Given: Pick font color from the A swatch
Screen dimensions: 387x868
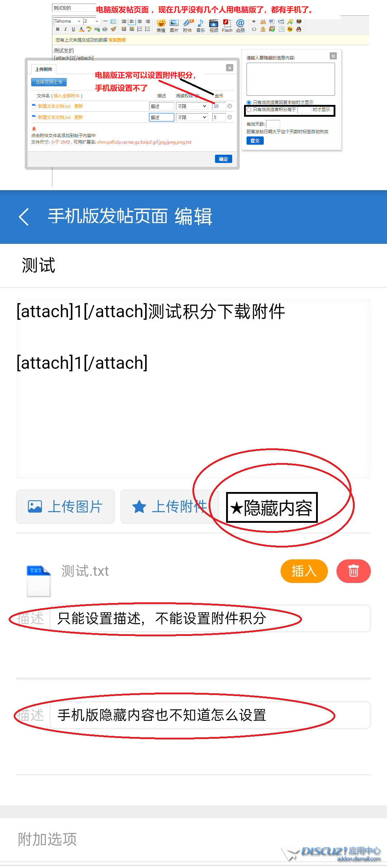Looking at the screenshot, I should click(x=81, y=29).
